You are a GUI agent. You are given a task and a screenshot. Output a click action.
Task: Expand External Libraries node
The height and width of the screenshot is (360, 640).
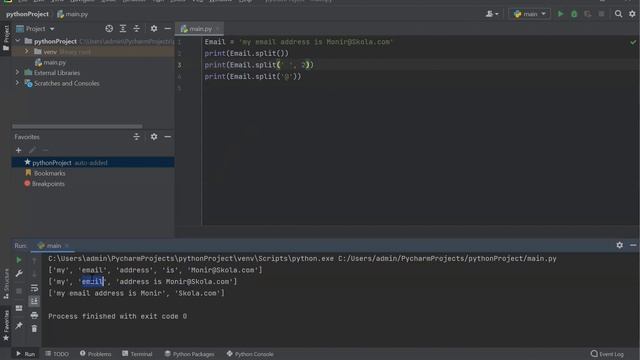(x=18, y=72)
